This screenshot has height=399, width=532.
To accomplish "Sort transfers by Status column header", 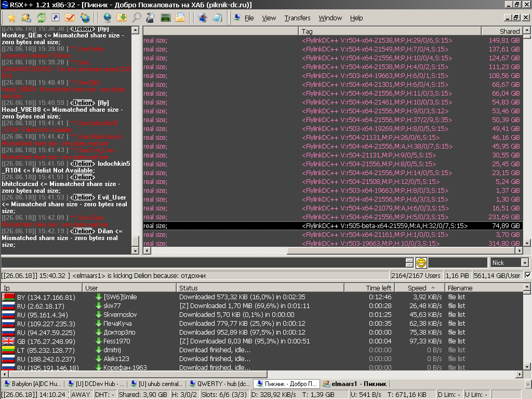I will (260, 288).
